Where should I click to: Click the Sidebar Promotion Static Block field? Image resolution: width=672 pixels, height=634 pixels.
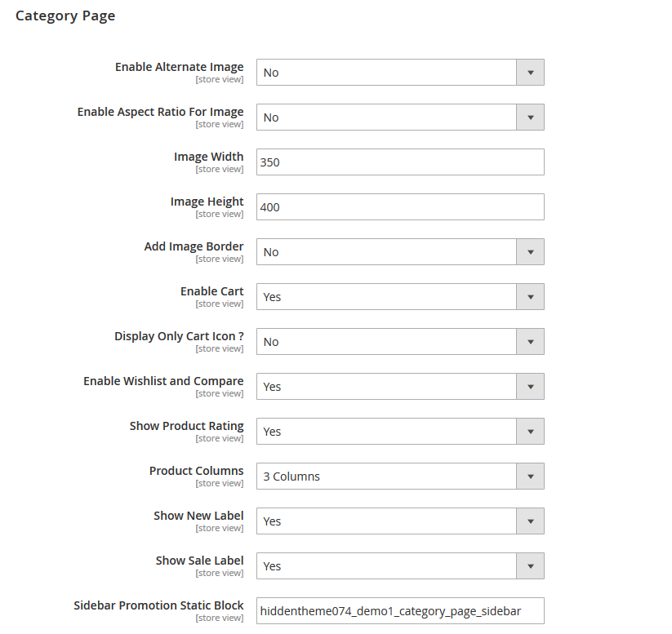(x=400, y=610)
